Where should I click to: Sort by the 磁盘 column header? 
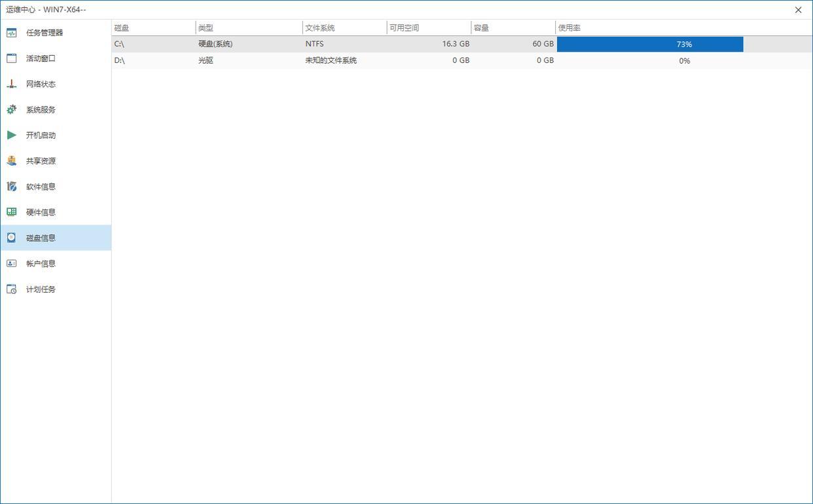tap(154, 28)
